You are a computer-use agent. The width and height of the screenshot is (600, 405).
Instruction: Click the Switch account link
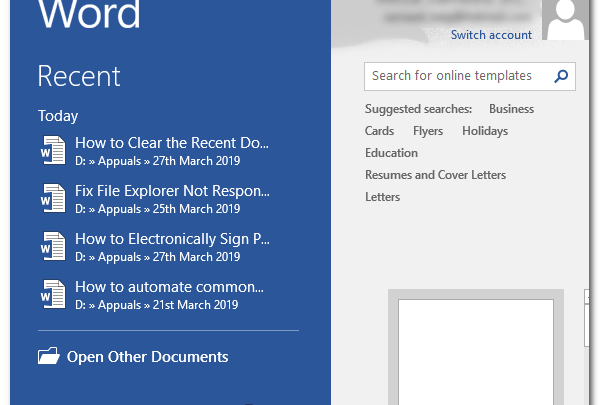pyautogui.click(x=491, y=35)
